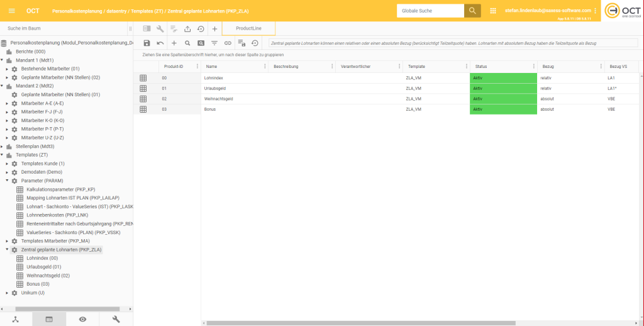644x326 pixels.
Task: Switch to structure tree view at sidebar bottom
Action: 16,319
